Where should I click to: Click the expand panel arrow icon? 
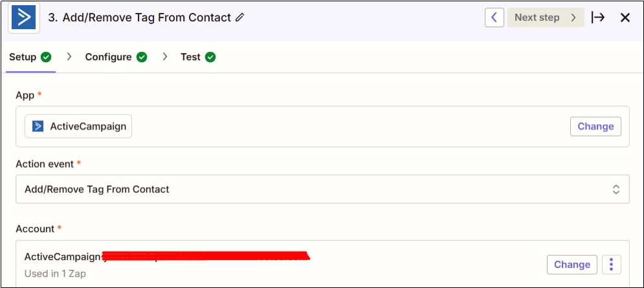[598, 17]
